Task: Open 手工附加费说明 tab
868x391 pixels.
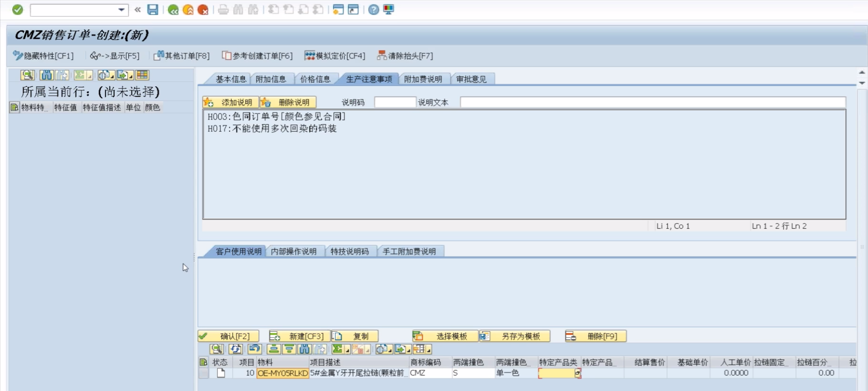Action: pos(409,251)
